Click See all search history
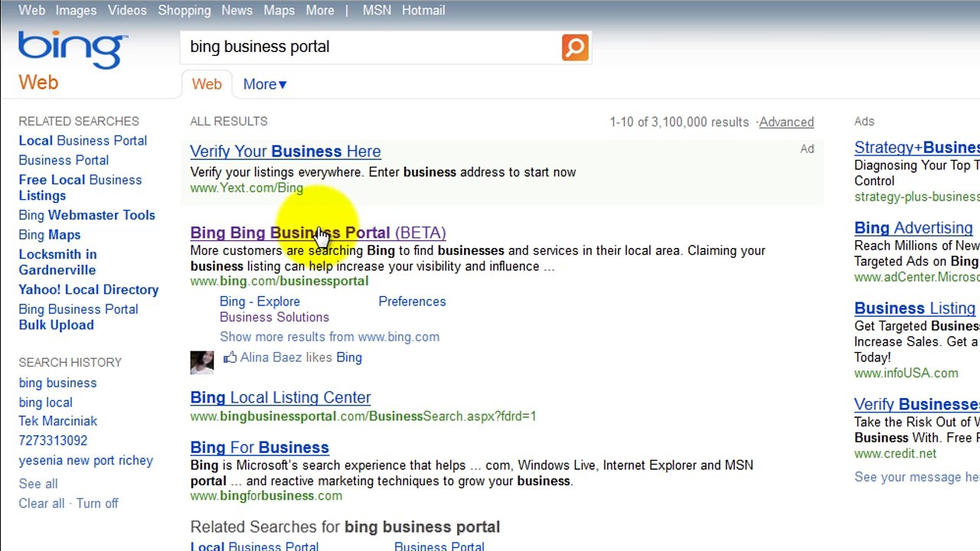This screenshot has height=551, width=980. pyautogui.click(x=38, y=484)
